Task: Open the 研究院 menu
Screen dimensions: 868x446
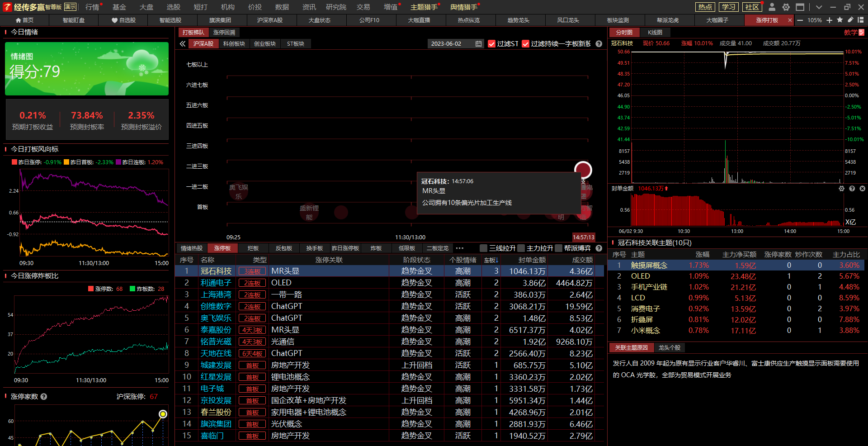Action: click(336, 7)
